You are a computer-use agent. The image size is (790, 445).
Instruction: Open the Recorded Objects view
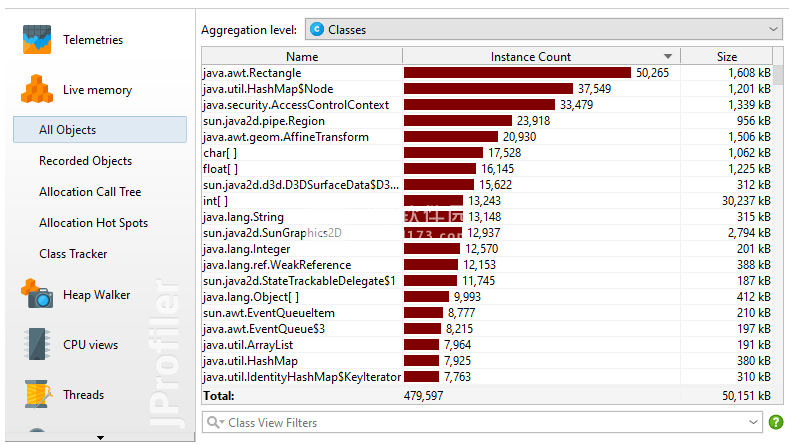tap(86, 161)
